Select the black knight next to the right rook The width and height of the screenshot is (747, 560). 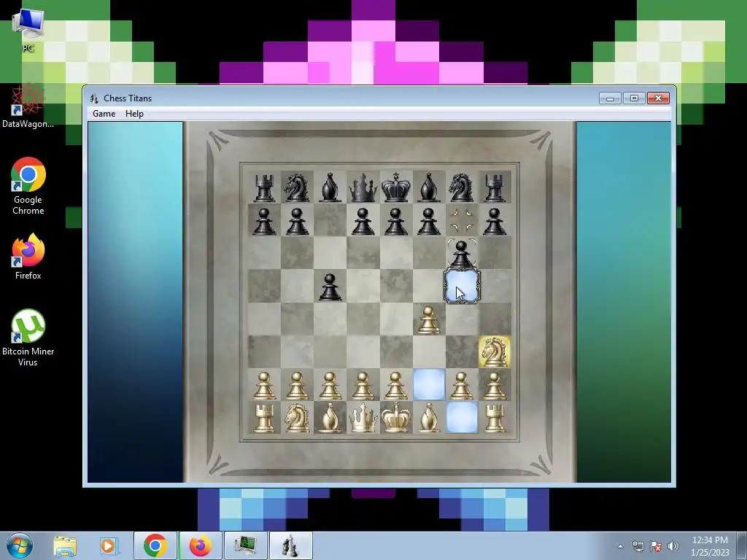pyautogui.click(x=461, y=187)
